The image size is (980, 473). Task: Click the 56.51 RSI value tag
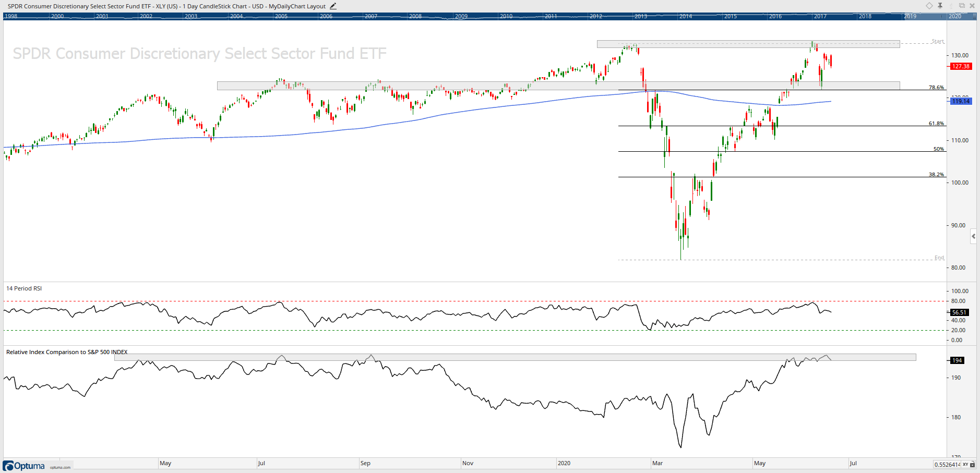click(959, 312)
